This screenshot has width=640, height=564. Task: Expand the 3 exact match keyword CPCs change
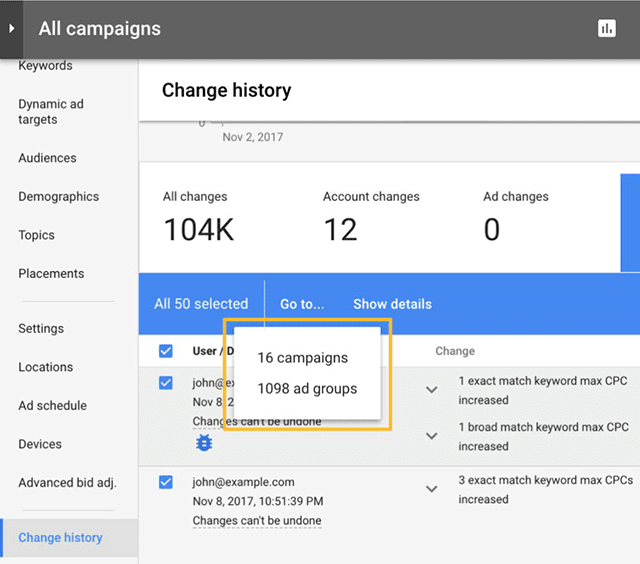coord(432,489)
